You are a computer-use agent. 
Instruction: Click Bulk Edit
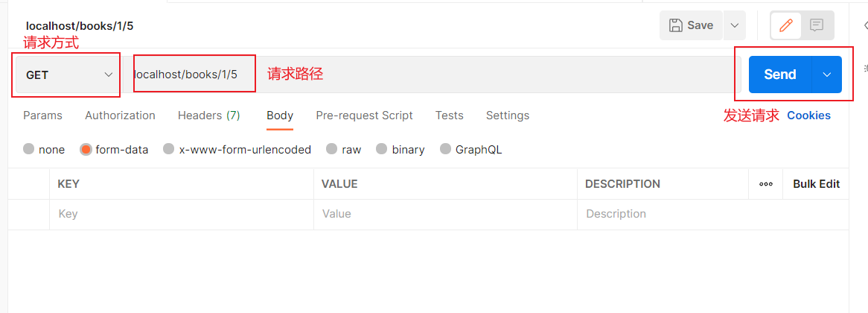[x=816, y=184]
